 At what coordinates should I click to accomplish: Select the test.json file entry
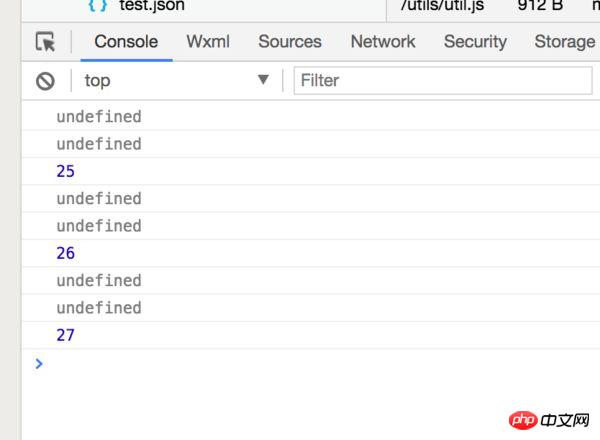tap(152, 5)
